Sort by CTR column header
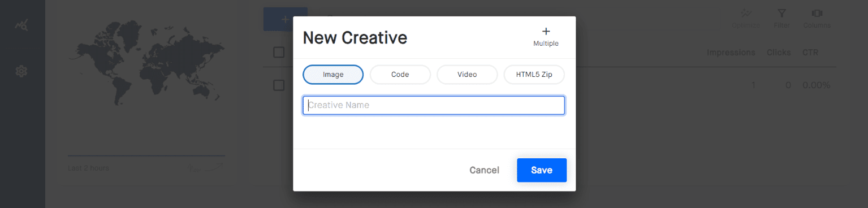This screenshot has width=868, height=208. tap(810, 53)
